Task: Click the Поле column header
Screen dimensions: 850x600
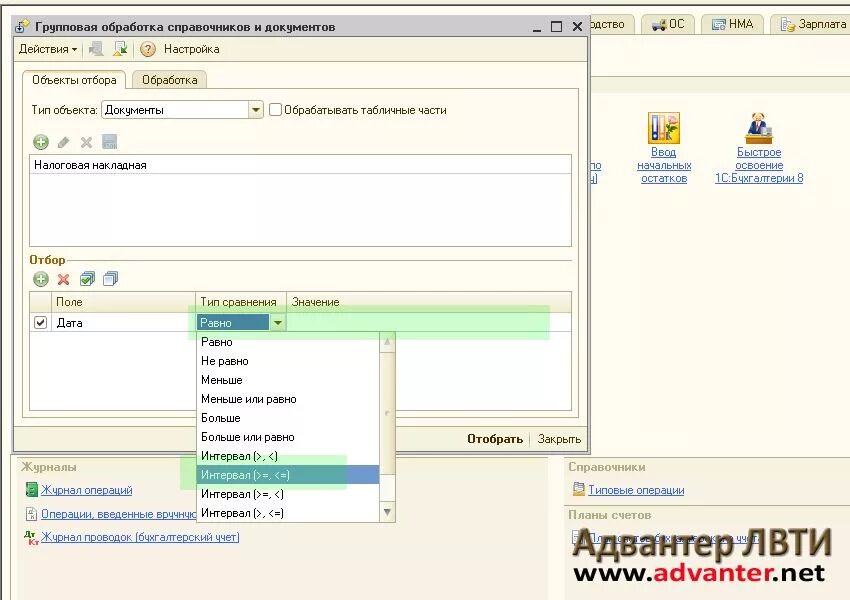Action: pyautogui.click(x=123, y=302)
